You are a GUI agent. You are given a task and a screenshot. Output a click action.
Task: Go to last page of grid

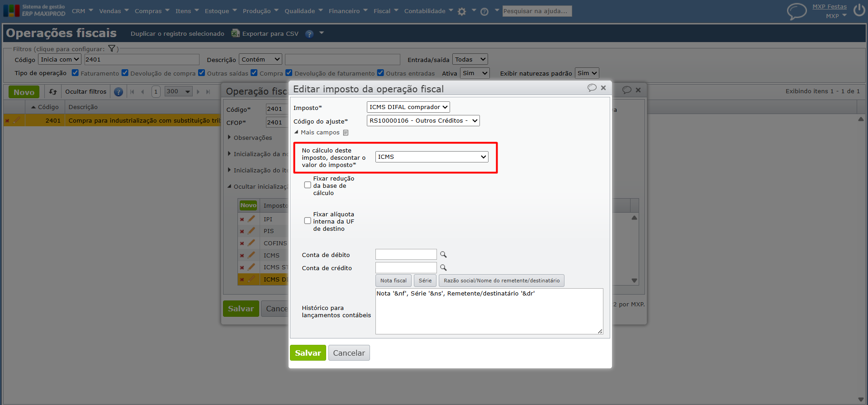point(208,92)
